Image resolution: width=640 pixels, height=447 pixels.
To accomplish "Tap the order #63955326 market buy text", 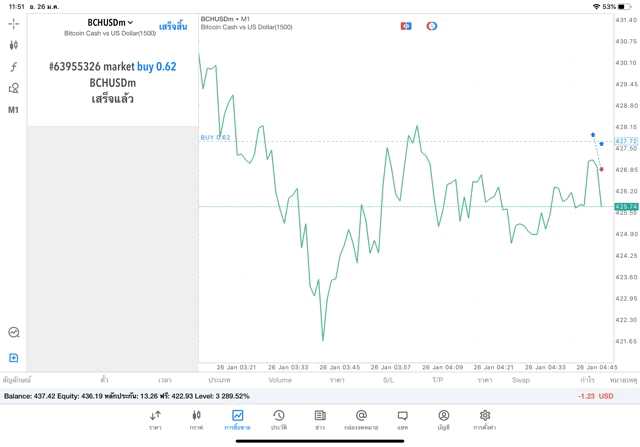I will point(113,66).
